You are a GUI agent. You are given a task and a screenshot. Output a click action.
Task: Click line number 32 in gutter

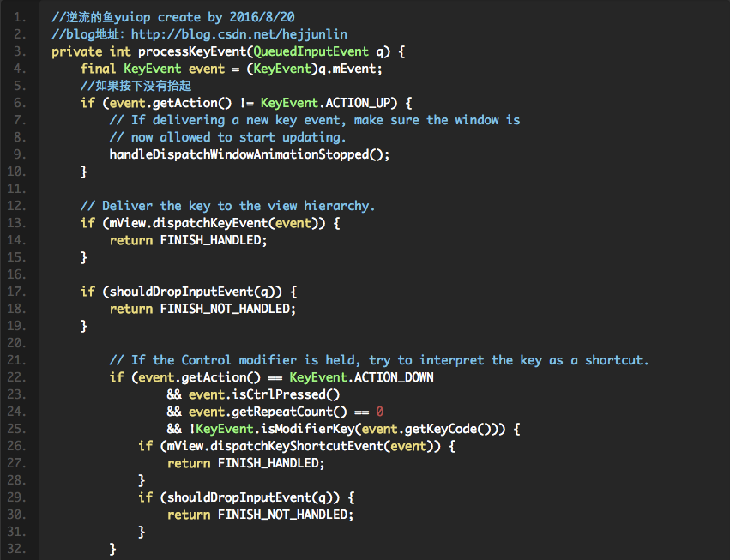[x=16, y=549]
